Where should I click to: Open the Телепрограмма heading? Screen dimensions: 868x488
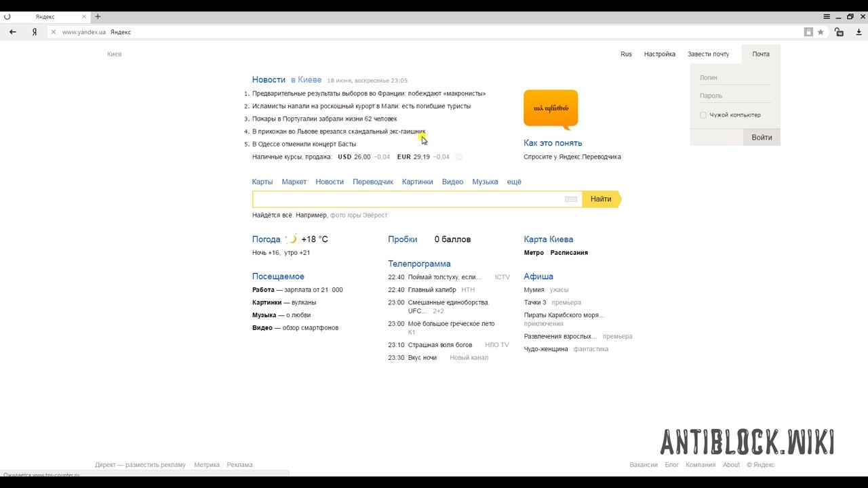click(x=419, y=264)
